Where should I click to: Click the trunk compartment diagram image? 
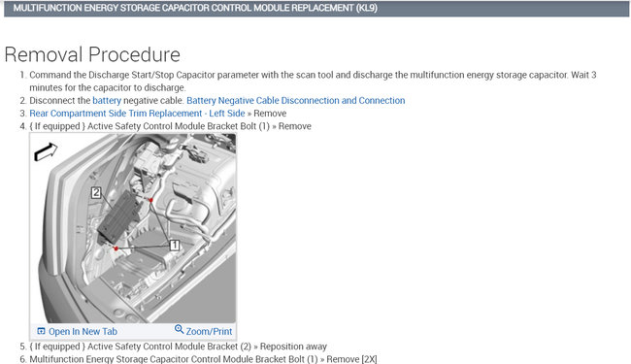click(x=133, y=228)
